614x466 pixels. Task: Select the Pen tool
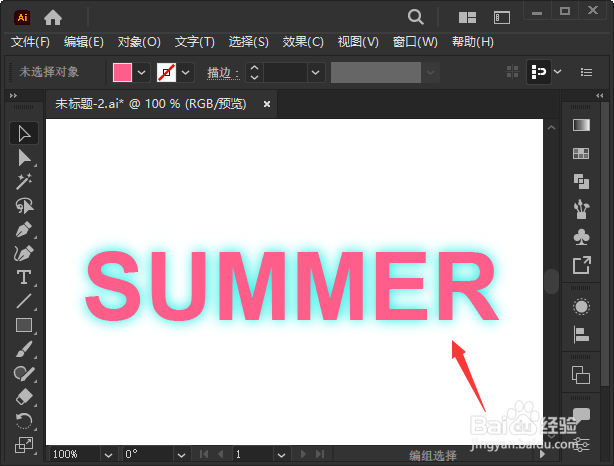tap(24, 229)
